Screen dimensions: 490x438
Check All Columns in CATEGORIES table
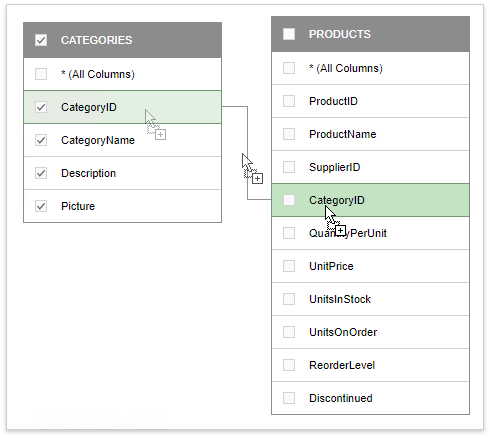(x=41, y=74)
